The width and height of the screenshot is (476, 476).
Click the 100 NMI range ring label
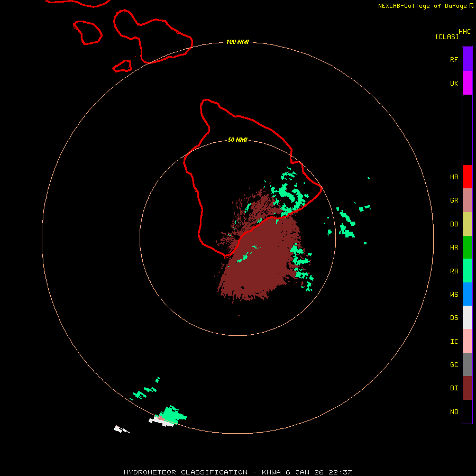(x=237, y=42)
